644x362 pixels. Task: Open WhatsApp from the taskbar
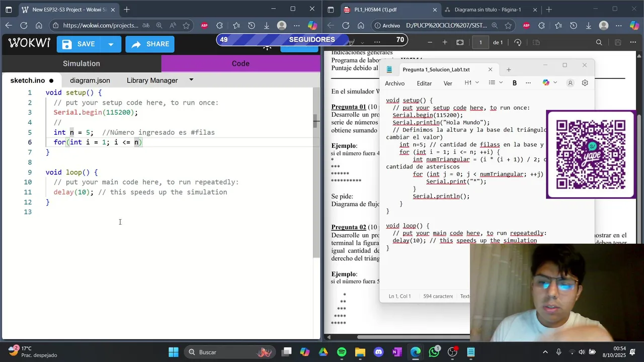tap(434, 352)
